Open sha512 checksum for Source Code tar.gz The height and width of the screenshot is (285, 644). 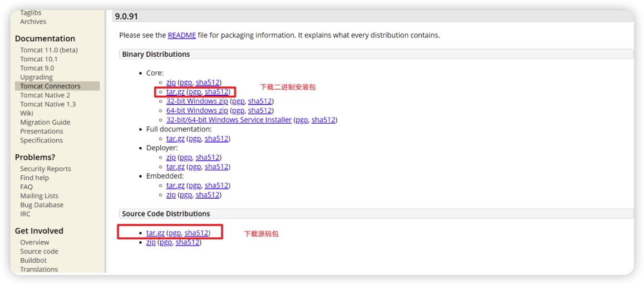point(196,233)
